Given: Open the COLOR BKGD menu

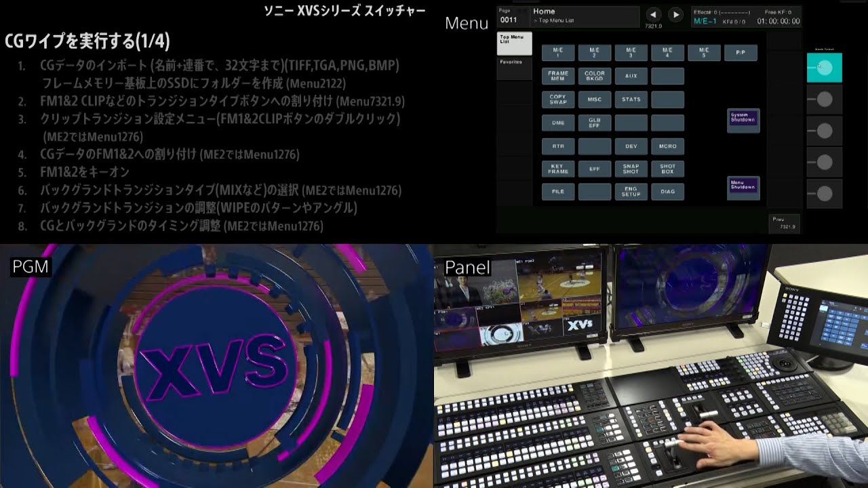Looking at the screenshot, I should pos(595,76).
